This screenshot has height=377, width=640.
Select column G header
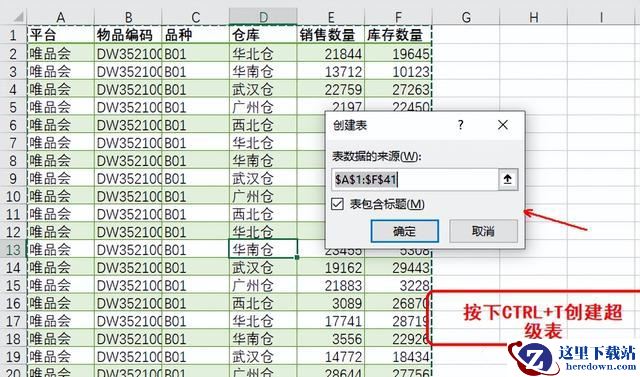click(x=466, y=17)
